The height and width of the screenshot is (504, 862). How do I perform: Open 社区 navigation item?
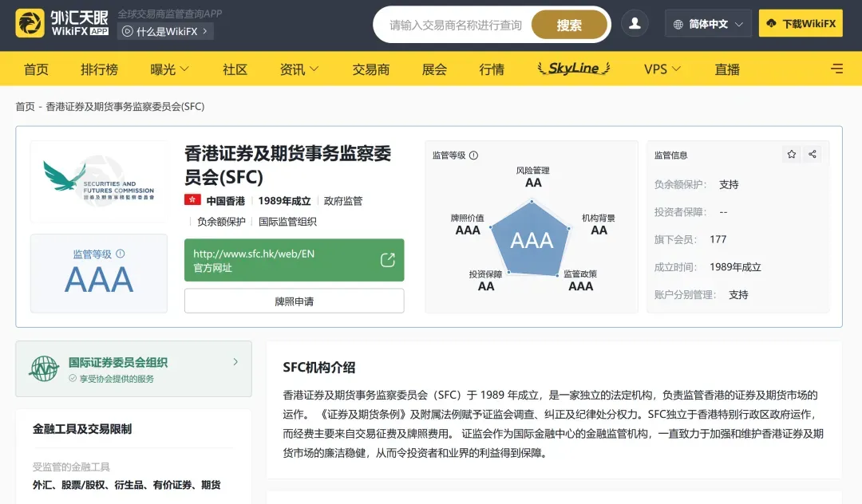235,69
